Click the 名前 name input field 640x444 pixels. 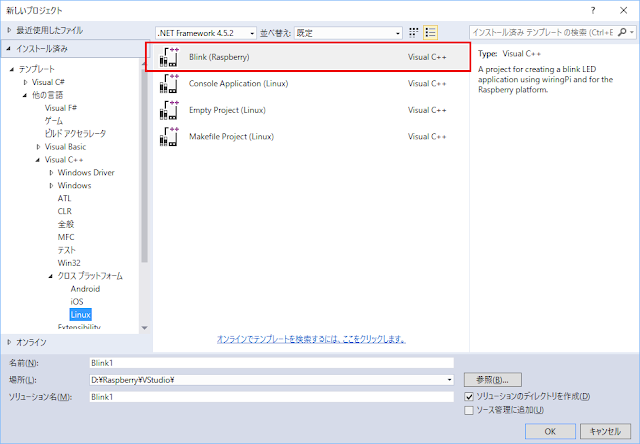[x=271, y=363]
